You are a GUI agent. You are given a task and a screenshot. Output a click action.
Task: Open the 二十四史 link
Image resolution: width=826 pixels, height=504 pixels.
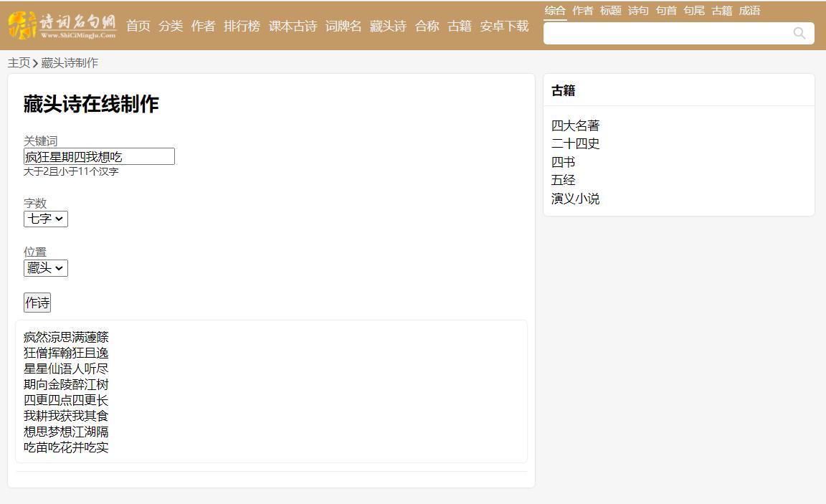point(576,143)
